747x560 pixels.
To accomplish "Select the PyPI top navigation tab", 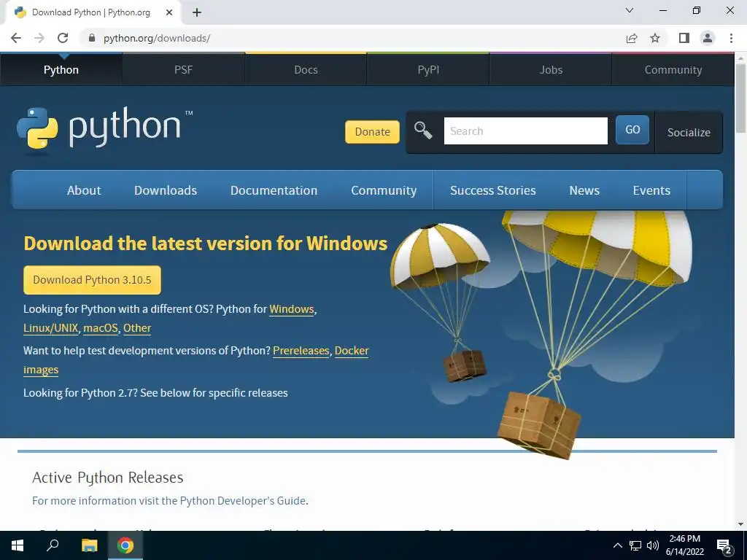I will coord(428,69).
